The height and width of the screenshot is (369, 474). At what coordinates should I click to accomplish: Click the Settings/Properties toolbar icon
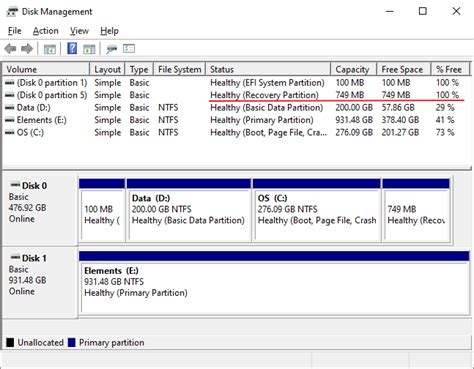coord(129,49)
